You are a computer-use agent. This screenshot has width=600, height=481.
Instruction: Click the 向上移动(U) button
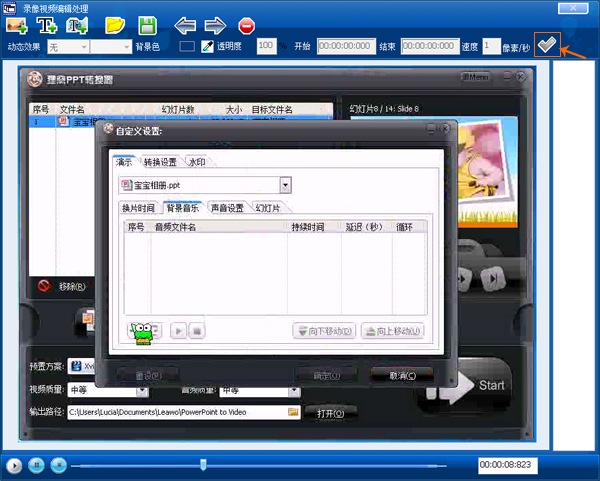tap(393, 331)
